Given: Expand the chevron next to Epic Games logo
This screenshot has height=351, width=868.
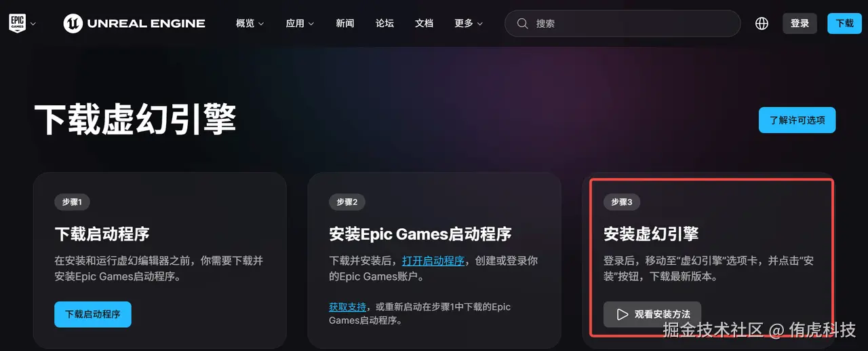Looking at the screenshot, I should point(33,24).
